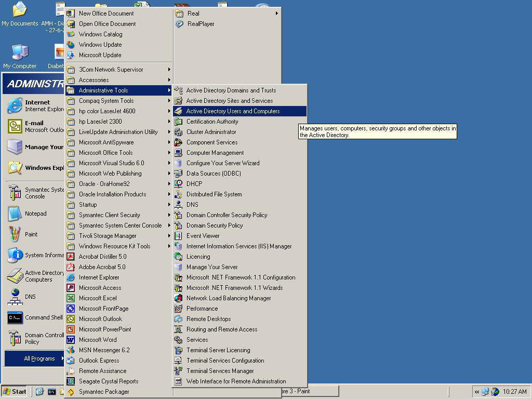Open Windows Catalog
The image size is (532, 399).
pos(119,34)
